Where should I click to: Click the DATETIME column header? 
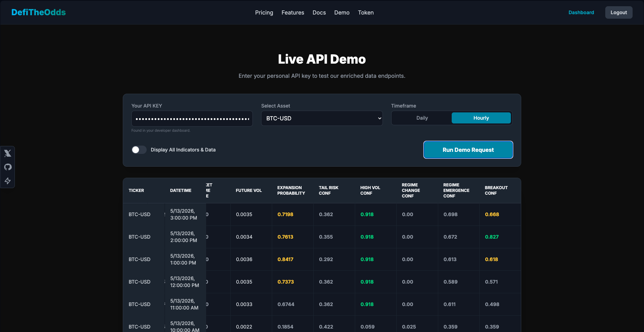click(181, 191)
